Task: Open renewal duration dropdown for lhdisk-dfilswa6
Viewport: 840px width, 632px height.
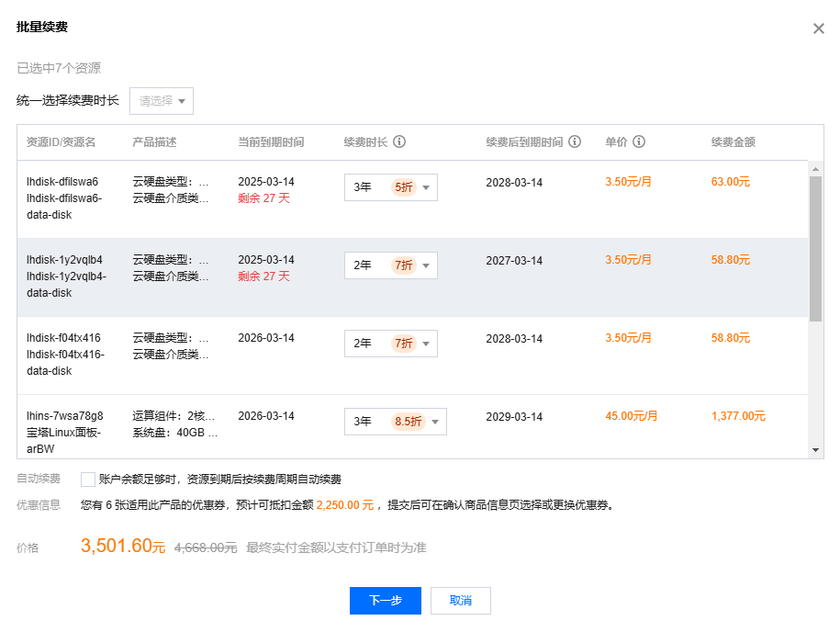Action: click(x=390, y=187)
